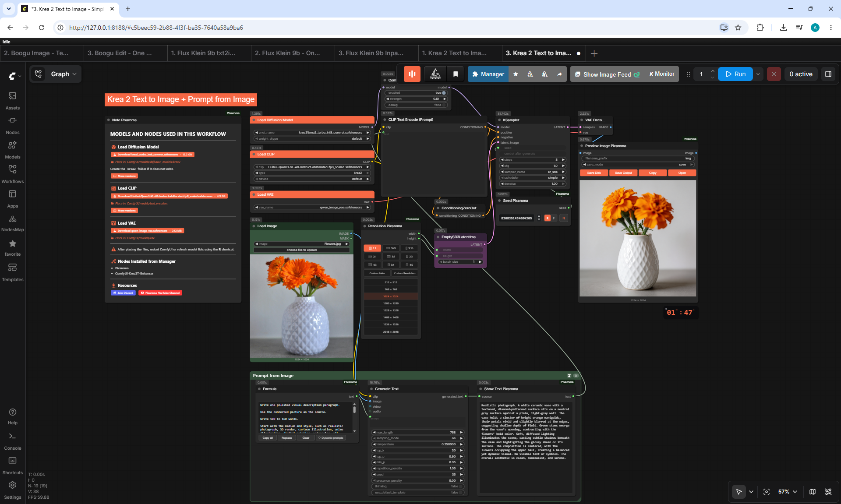841x504 pixels.
Task: Open the Nodes library sidebar icon
Action: tap(13, 125)
